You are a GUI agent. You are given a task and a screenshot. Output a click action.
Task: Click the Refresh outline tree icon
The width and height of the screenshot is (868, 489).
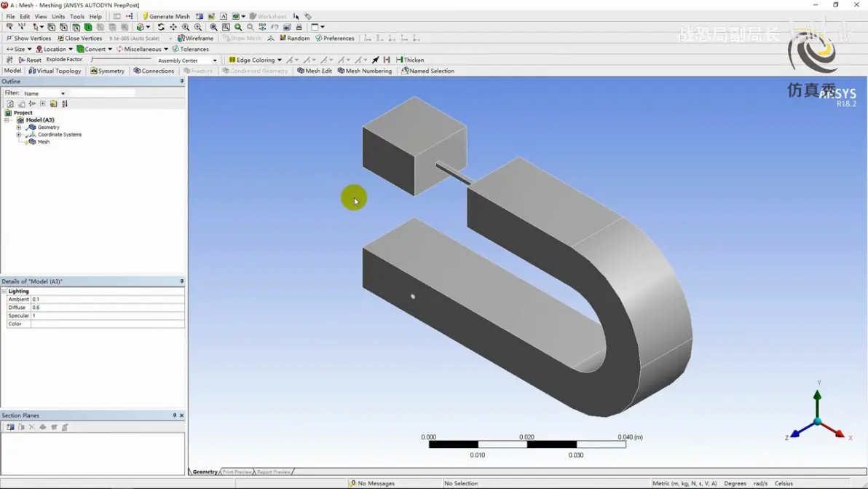pos(10,103)
